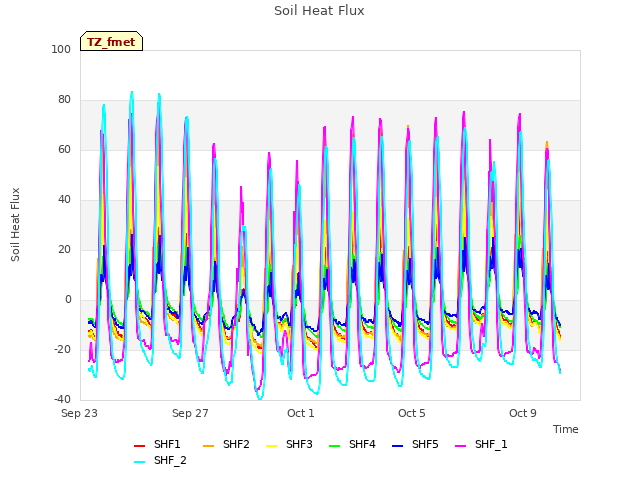Viewport: 640px width, 480px height.
Task: Click the red SHF1 legend color marker
Action: pyautogui.click(x=140, y=446)
